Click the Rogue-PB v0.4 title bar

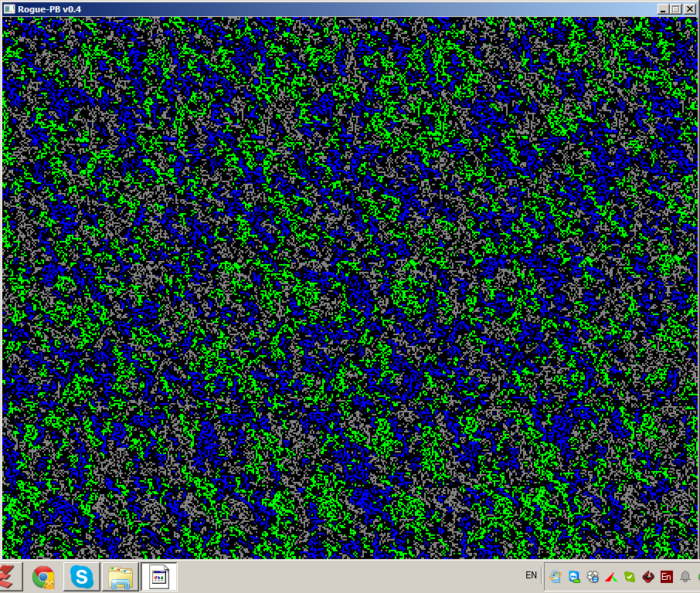[309, 8]
